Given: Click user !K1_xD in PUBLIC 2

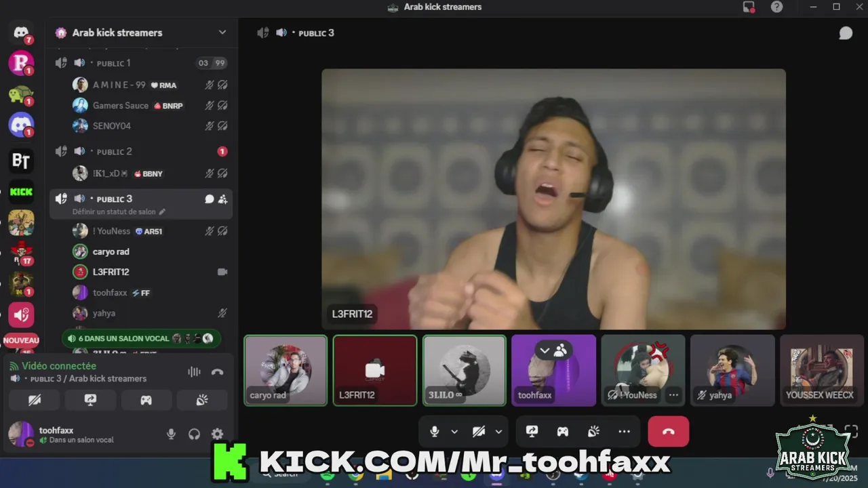Looking at the screenshot, I should tap(149, 174).
